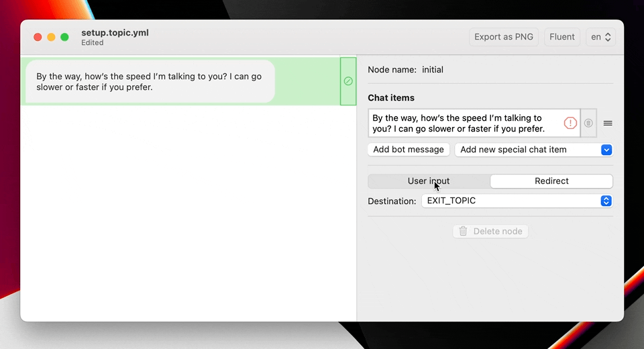Click the Fluent toolbar button

click(x=562, y=37)
